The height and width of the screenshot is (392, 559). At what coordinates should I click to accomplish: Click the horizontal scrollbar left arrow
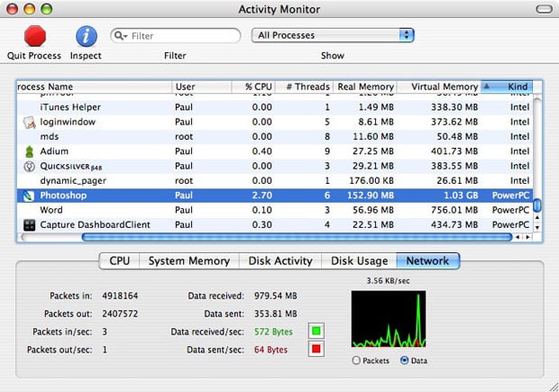(518, 237)
